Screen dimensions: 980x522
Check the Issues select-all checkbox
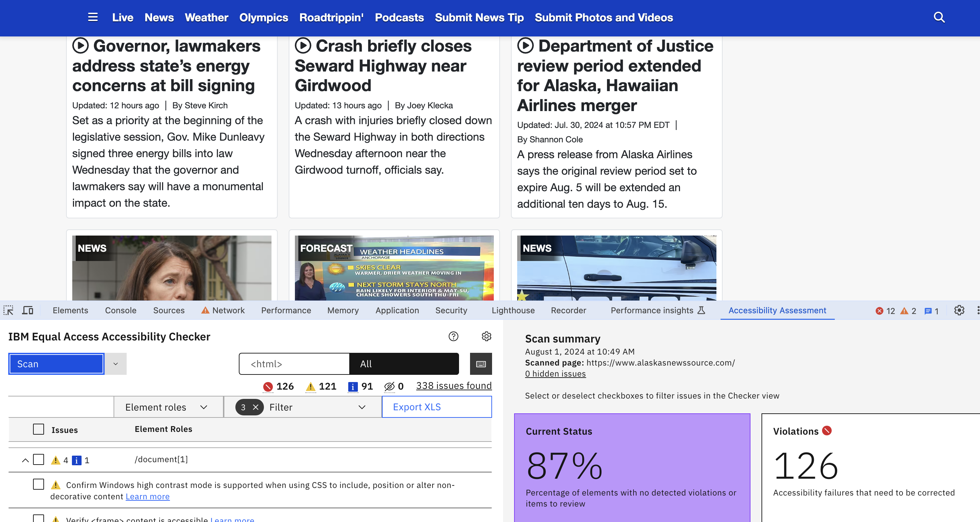coord(39,429)
